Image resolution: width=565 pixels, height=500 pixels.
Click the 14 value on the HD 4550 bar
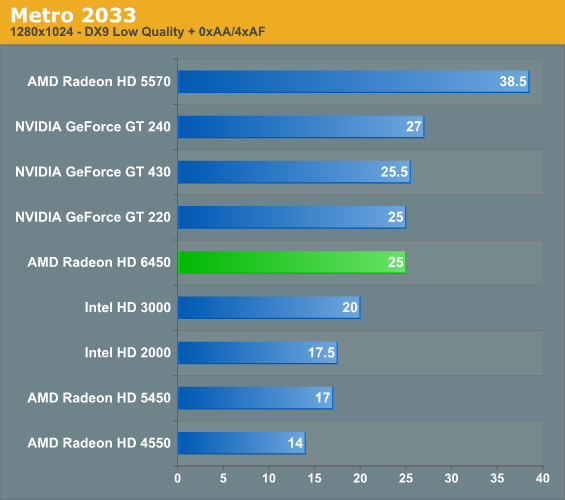tap(295, 443)
